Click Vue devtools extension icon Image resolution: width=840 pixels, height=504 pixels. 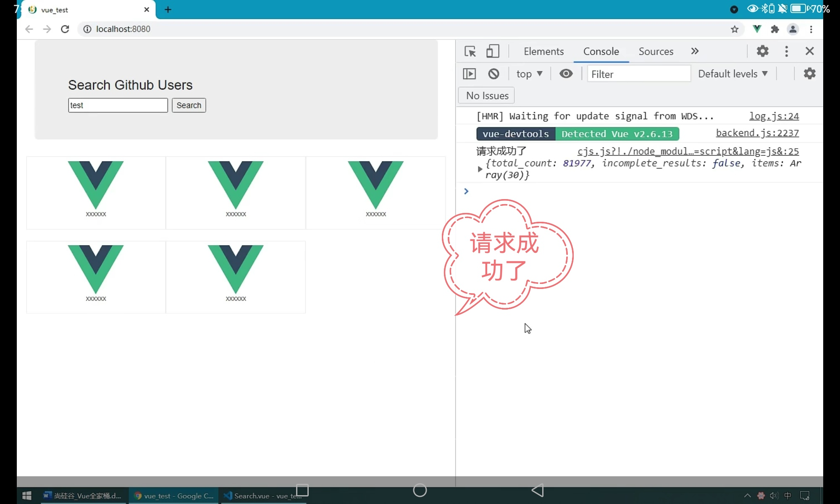(x=757, y=29)
